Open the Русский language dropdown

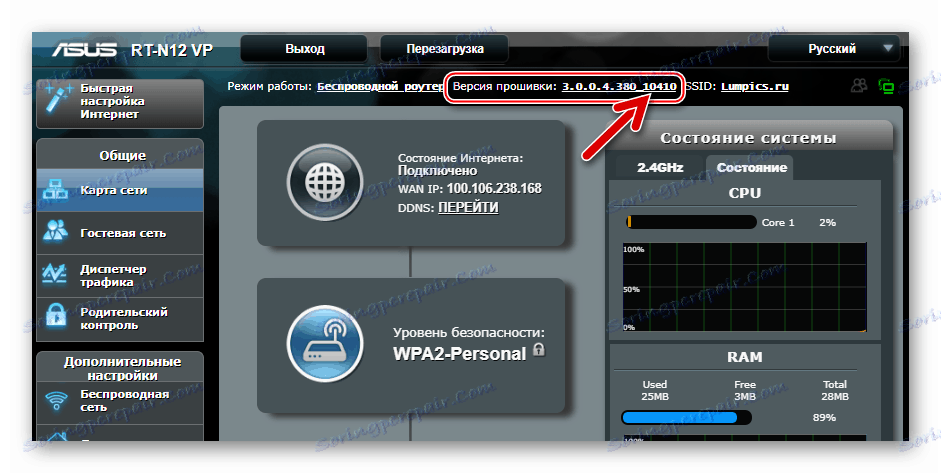point(834,49)
